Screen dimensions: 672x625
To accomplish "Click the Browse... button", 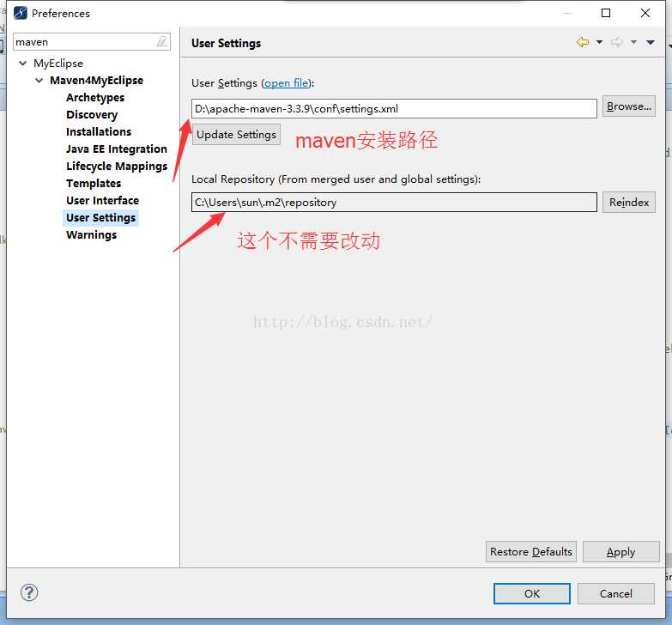I will coord(629,106).
